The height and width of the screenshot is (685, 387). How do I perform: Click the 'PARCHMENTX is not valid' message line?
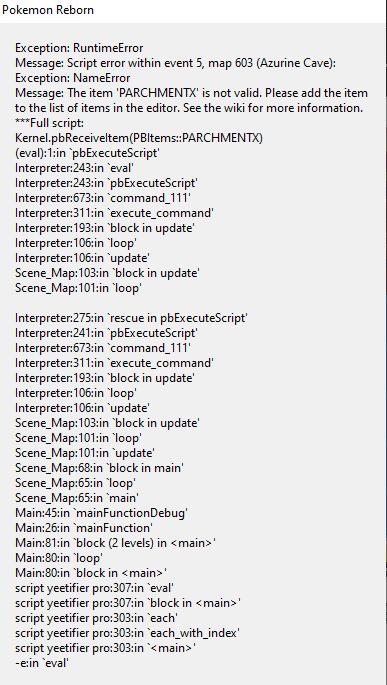[191, 93]
